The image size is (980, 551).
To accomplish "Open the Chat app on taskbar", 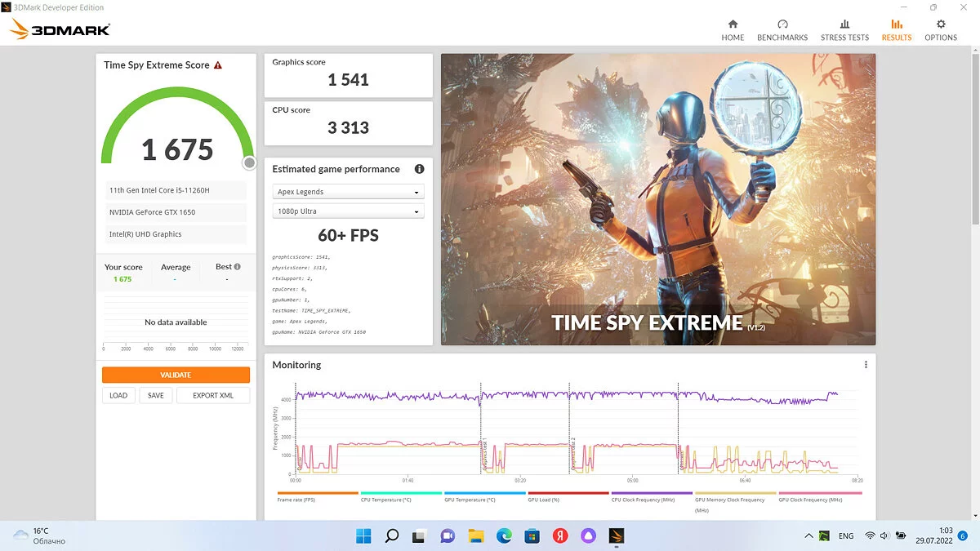I will [x=448, y=535].
